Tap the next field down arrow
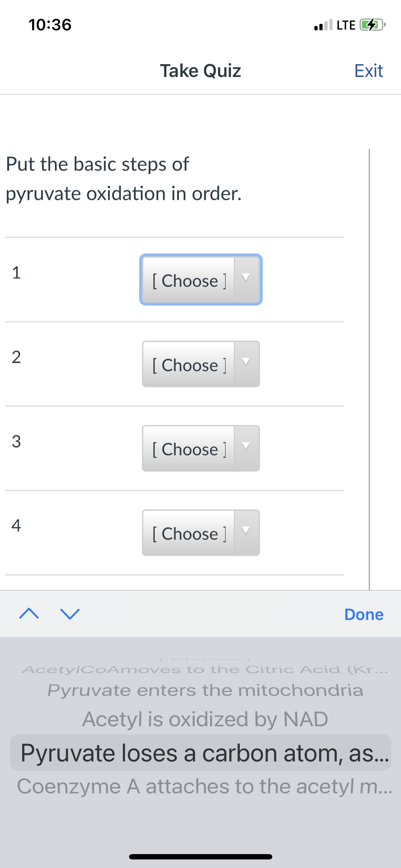The width and height of the screenshot is (401, 868). point(70,614)
